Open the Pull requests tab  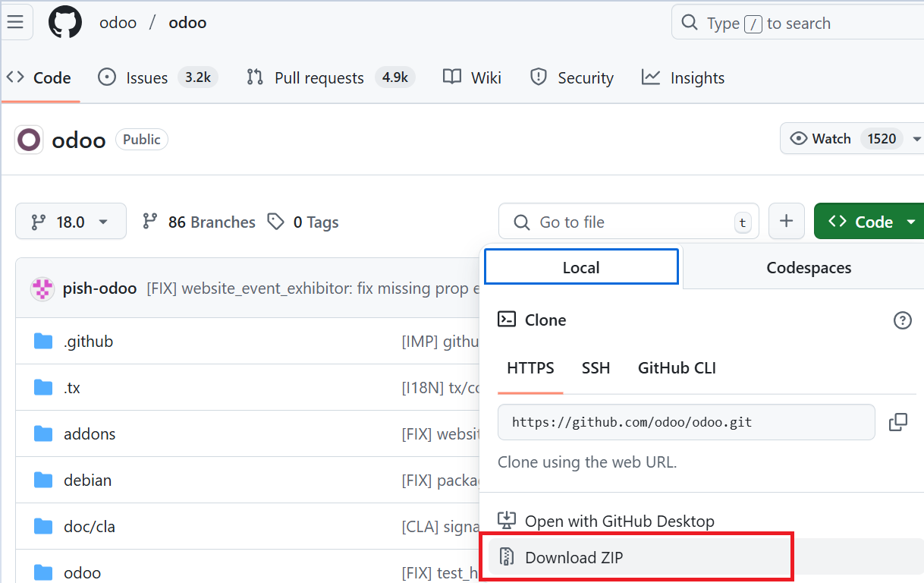pyautogui.click(x=330, y=77)
